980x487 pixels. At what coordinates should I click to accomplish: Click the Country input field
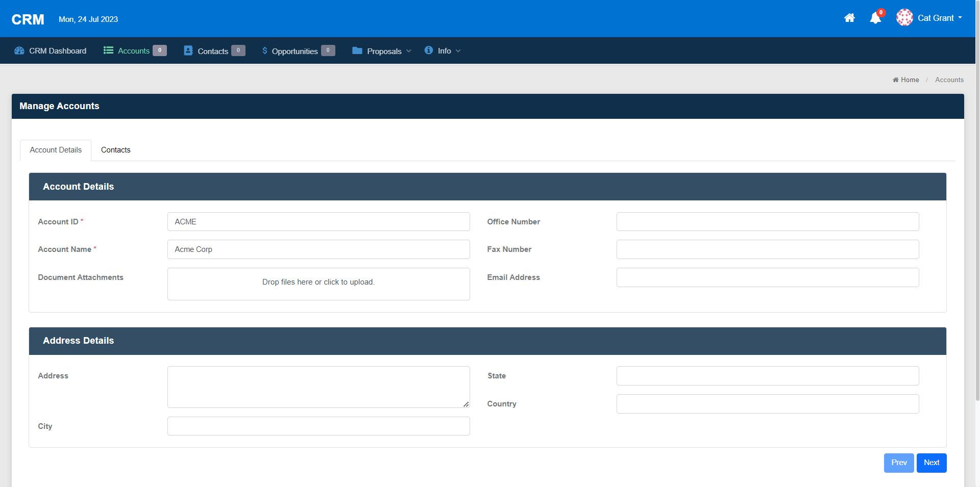pyautogui.click(x=768, y=404)
